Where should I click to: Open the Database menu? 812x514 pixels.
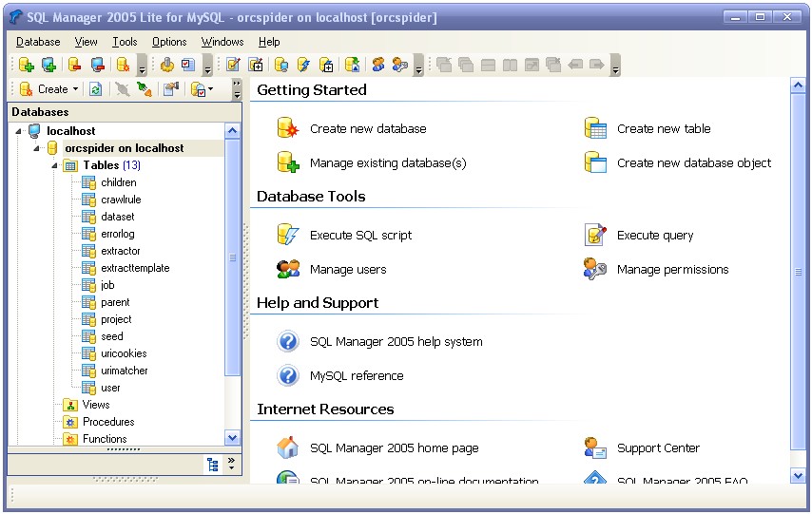[38, 42]
